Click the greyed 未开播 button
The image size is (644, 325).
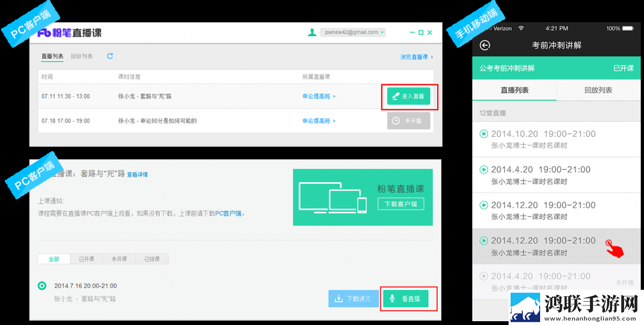click(x=408, y=121)
